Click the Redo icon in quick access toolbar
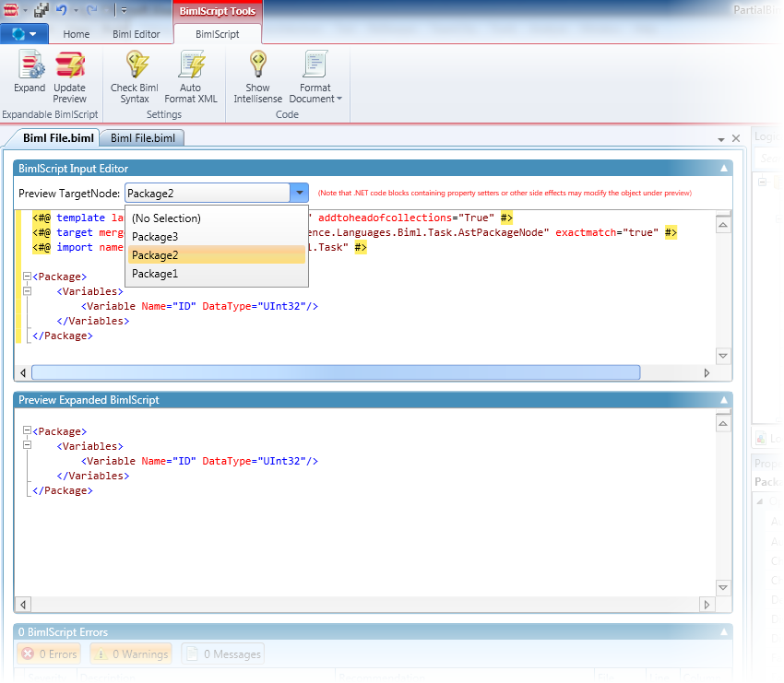This screenshot has width=784, height=683. point(92,9)
